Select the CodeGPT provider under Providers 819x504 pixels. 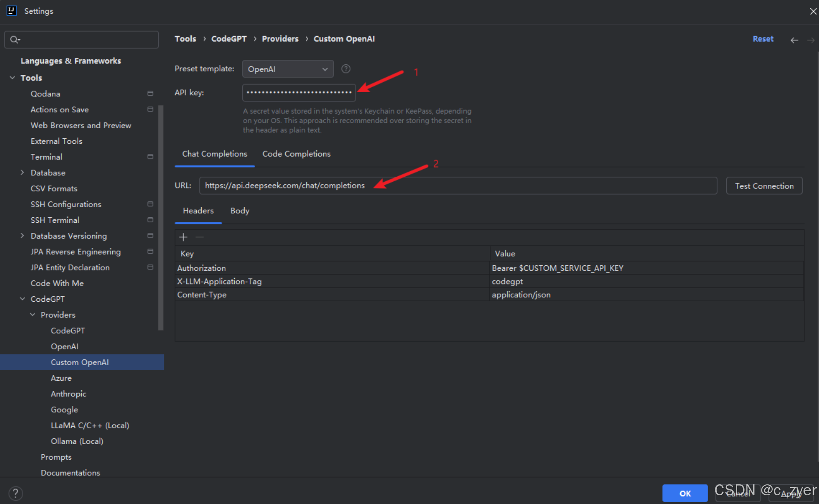point(68,330)
